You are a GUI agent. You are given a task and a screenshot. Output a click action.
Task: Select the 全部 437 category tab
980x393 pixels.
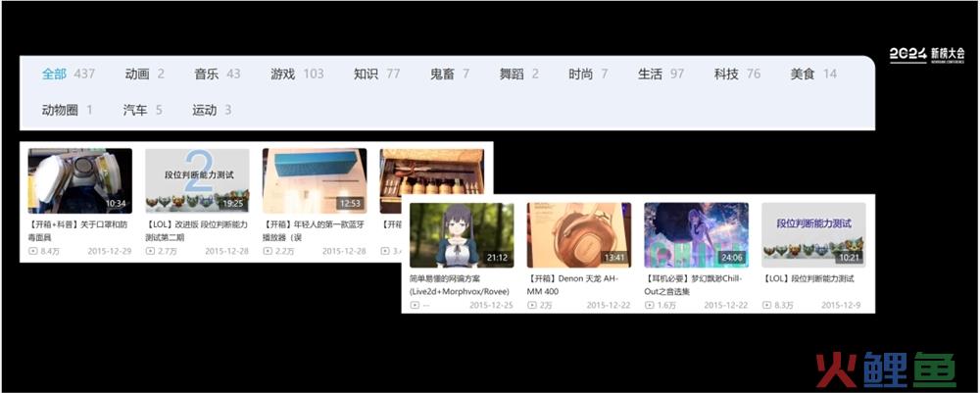point(69,74)
